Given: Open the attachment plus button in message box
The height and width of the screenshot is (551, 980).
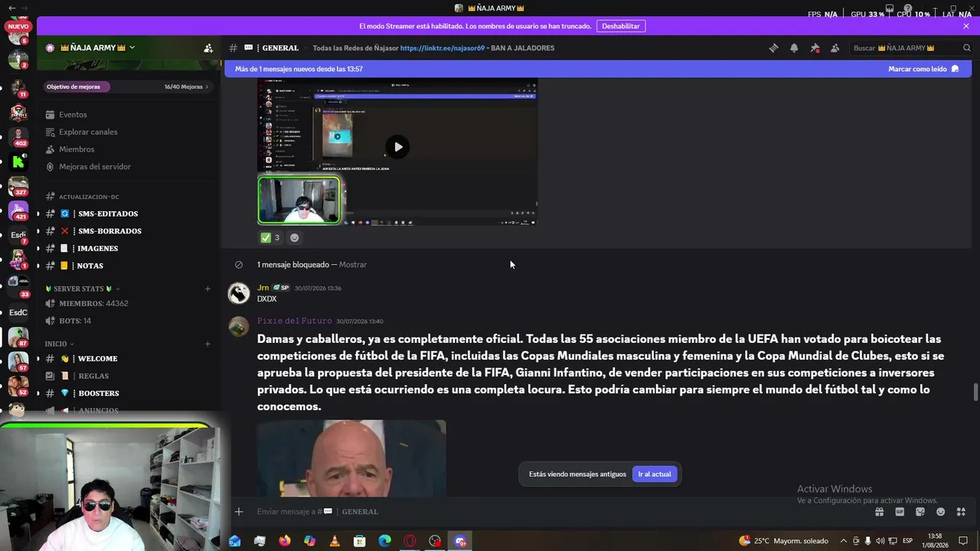Looking at the screenshot, I should [x=239, y=511].
